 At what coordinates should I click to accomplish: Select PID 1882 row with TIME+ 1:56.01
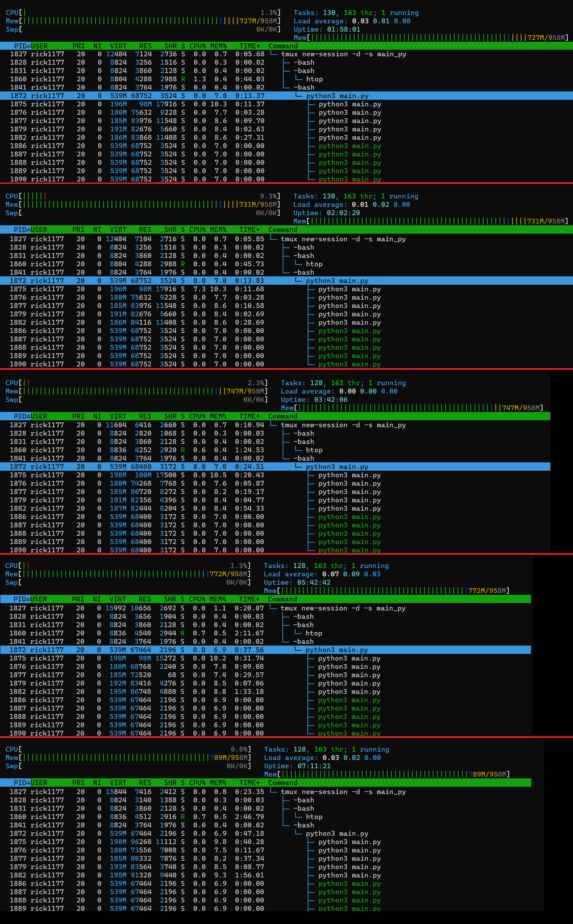click(x=266, y=875)
